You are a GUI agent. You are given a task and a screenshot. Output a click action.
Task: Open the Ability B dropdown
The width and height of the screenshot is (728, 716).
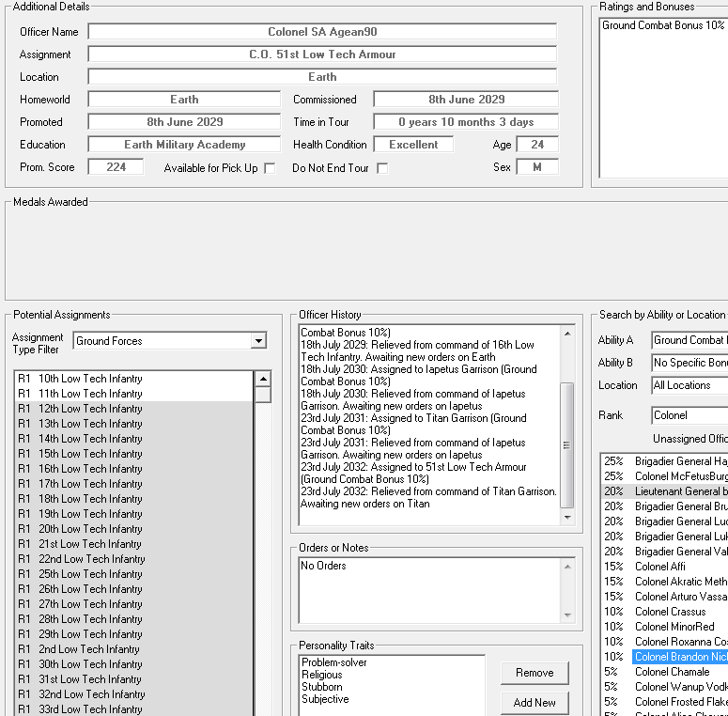(689, 362)
